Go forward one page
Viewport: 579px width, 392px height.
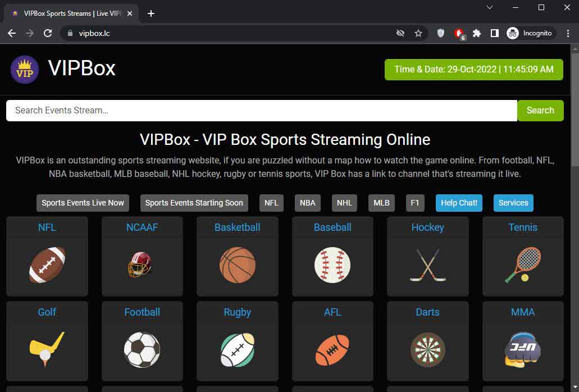click(30, 33)
